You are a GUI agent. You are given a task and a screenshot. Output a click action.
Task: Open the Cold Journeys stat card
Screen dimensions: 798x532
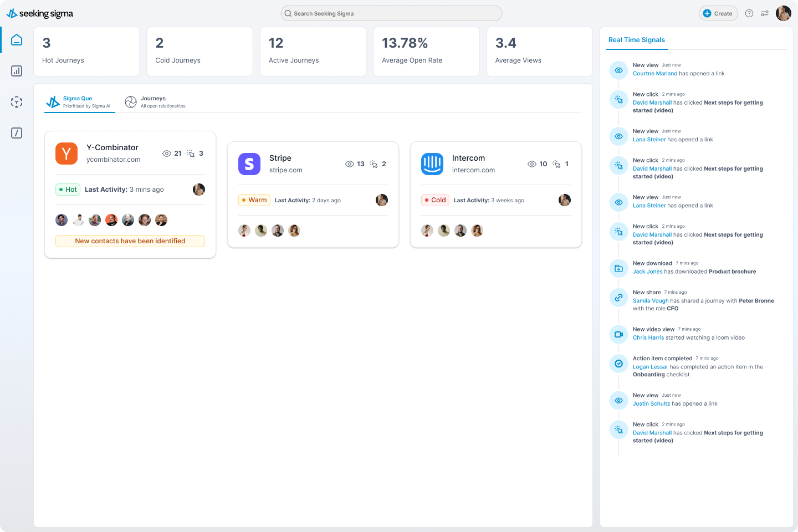(x=200, y=52)
